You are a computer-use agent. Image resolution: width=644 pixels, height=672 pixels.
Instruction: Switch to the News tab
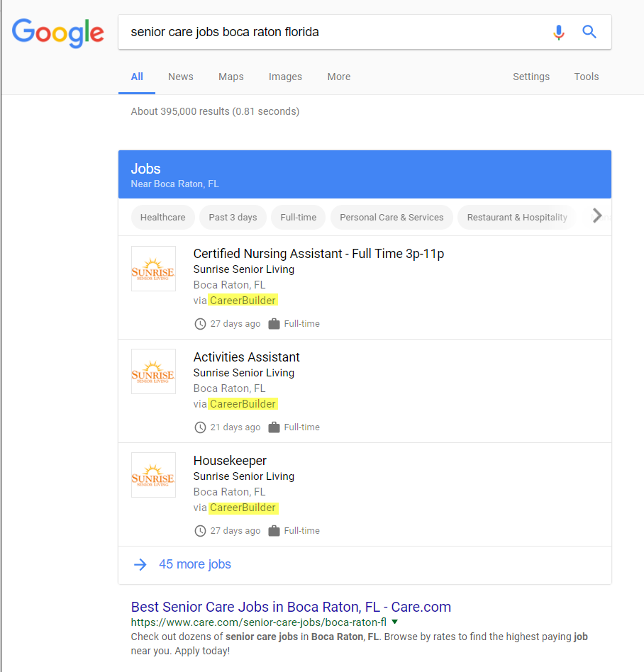click(180, 77)
